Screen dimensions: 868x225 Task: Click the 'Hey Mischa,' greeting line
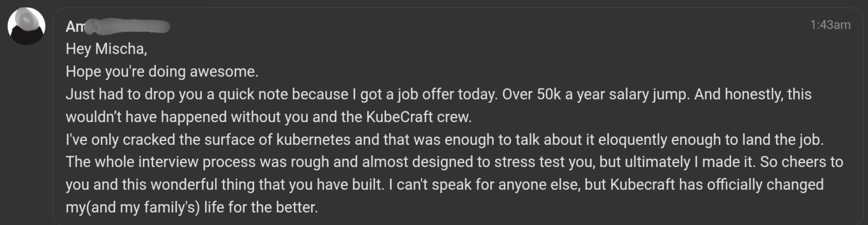pyautogui.click(x=106, y=49)
